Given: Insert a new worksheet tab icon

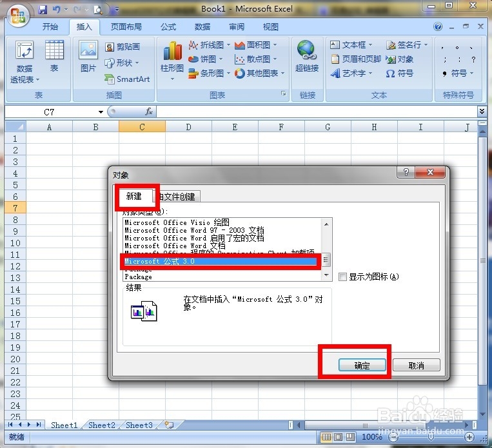Looking at the screenshot, I should click(170, 425).
